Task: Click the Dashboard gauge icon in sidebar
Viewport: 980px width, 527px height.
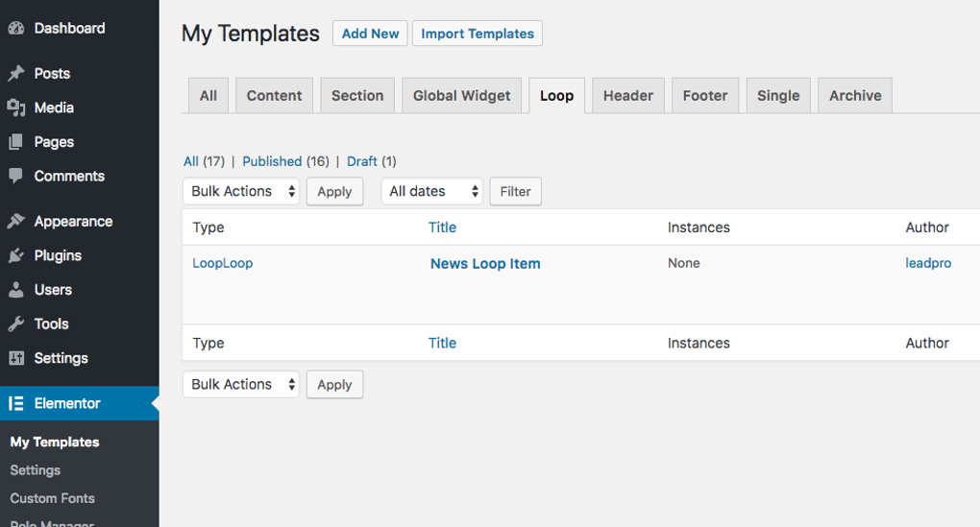Action: [x=15, y=29]
